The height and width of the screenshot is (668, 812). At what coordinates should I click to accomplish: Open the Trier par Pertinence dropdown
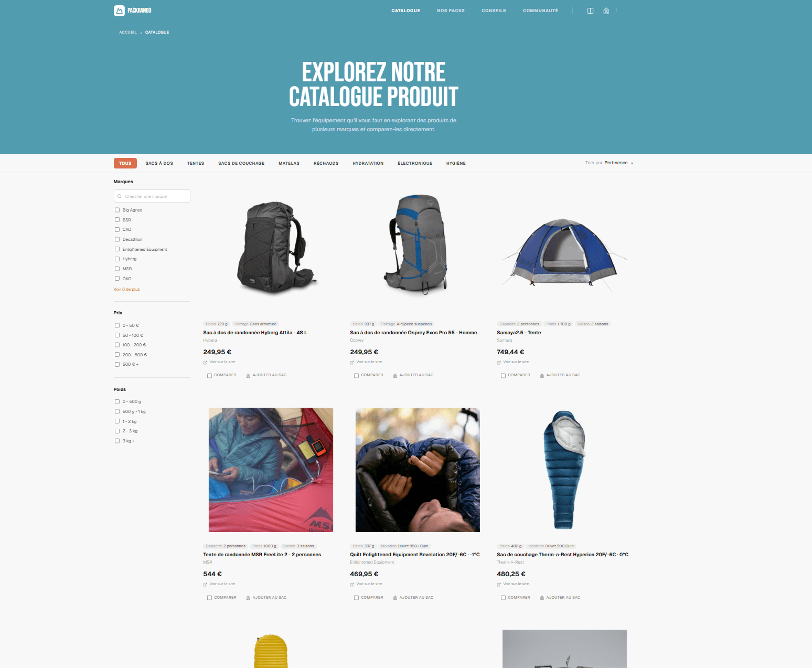click(x=610, y=163)
